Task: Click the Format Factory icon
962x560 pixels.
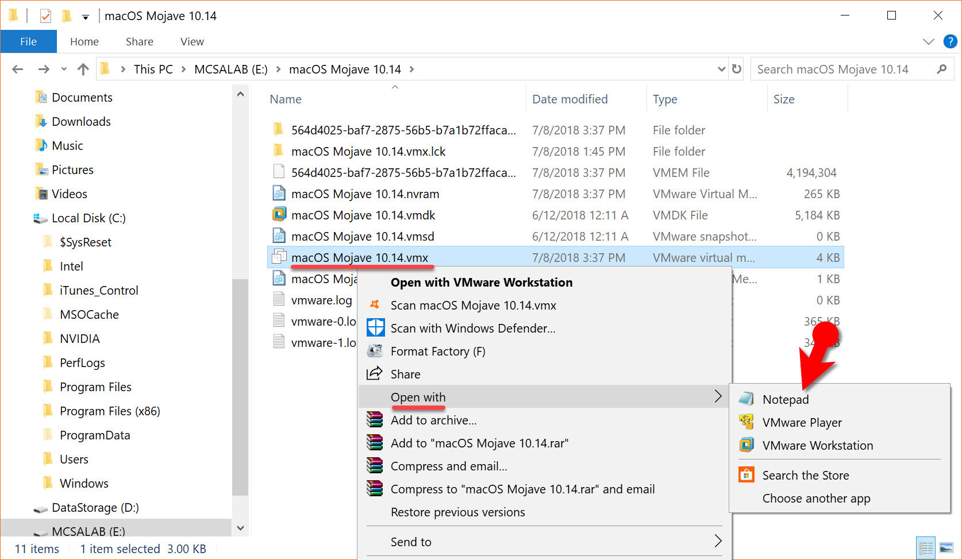Action: (x=375, y=350)
